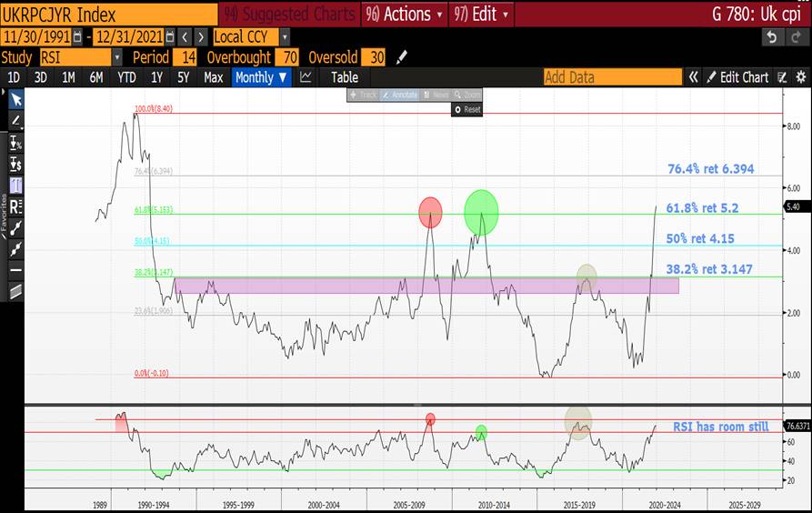Toggle the 5Y range view
Viewport: 812px width, 513px height.
point(184,77)
